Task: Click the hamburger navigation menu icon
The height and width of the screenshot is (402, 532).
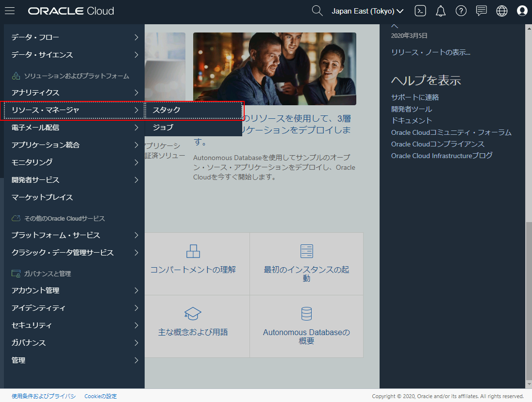Action: tap(10, 10)
